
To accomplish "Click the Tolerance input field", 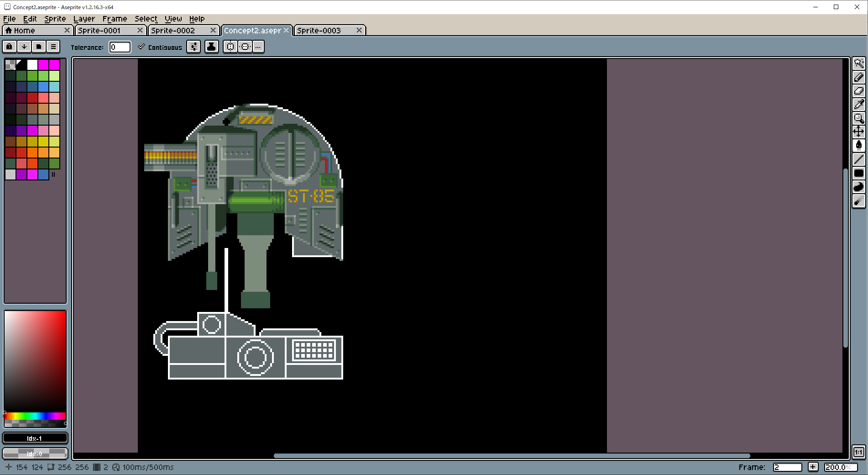I will [x=120, y=47].
